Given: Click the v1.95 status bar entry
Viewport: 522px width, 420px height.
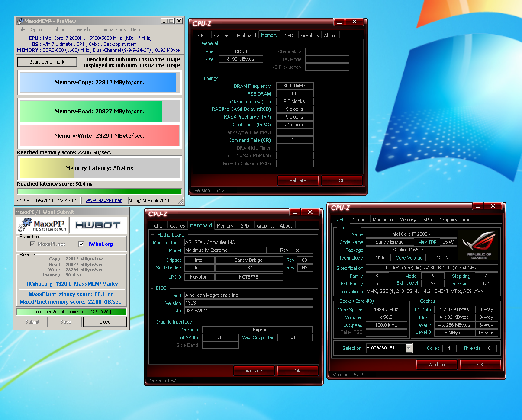Looking at the screenshot, I should pyautogui.click(x=23, y=200).
